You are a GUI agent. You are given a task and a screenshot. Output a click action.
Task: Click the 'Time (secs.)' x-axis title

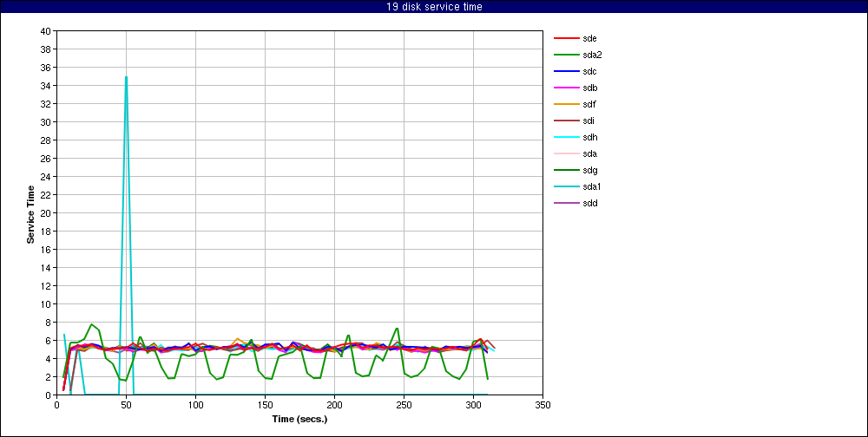click(299, 419)
